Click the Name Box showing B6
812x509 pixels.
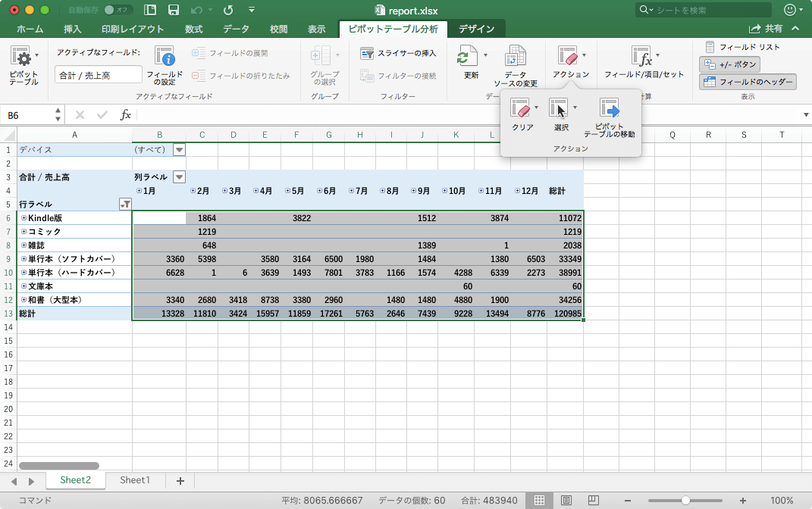[27, 115]
